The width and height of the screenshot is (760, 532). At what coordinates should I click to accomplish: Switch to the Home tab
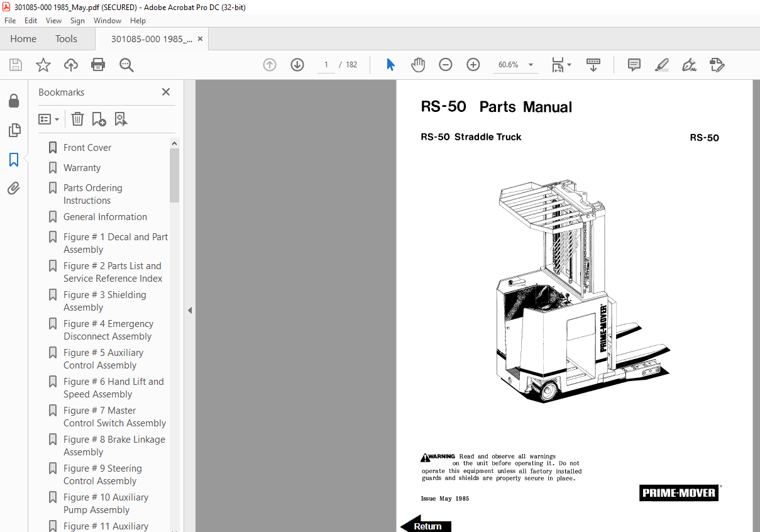[x=23, y=39]
